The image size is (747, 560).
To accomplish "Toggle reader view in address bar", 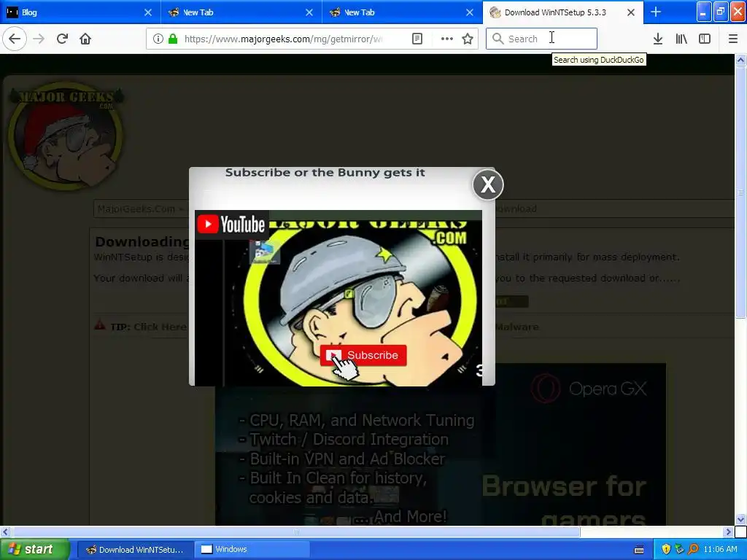I will click(417, 39).
